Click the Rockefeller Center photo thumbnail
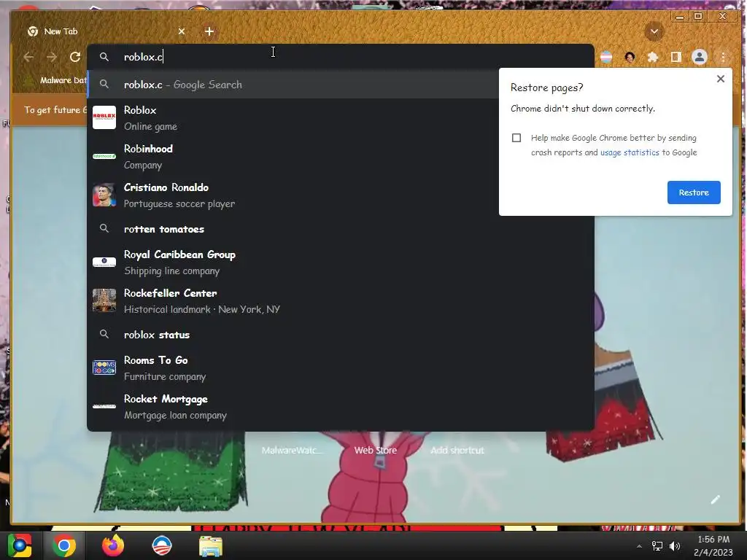Screen dimensions: 747x560 click(x=104, y=300)
